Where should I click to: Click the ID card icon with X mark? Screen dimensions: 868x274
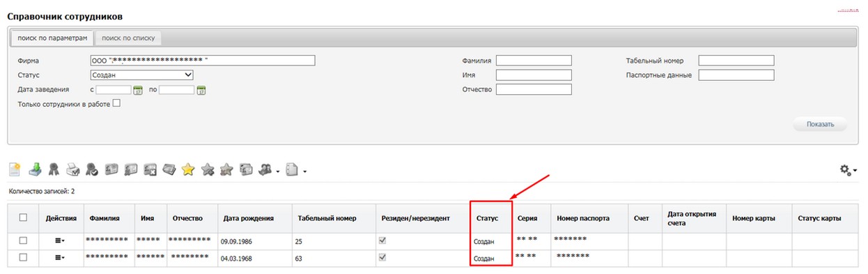click(150, 169)
